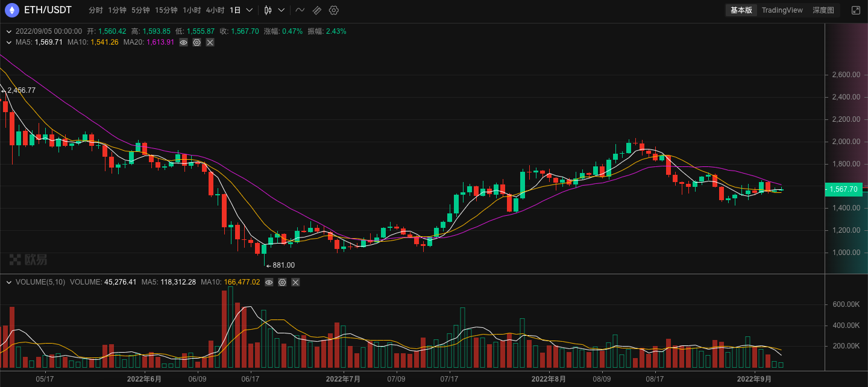Screen dimensions: 868x387
Task: Remove the VOLUME indicator with X
Action: coord(295,282)
